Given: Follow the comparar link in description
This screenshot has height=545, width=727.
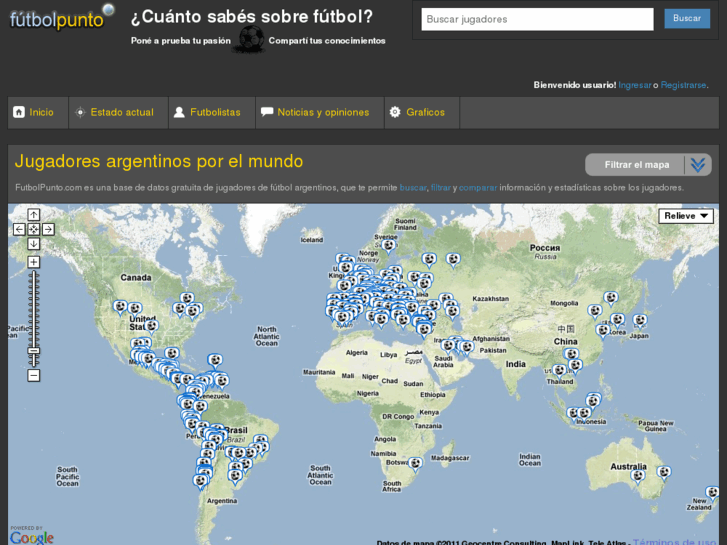Looking at the screenshot, I should 478,187.
